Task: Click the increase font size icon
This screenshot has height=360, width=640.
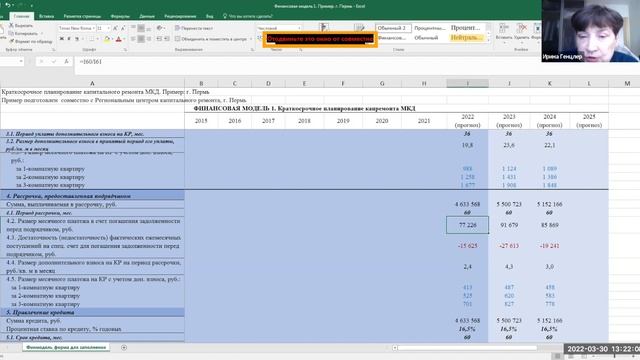Action: (115, 28)
